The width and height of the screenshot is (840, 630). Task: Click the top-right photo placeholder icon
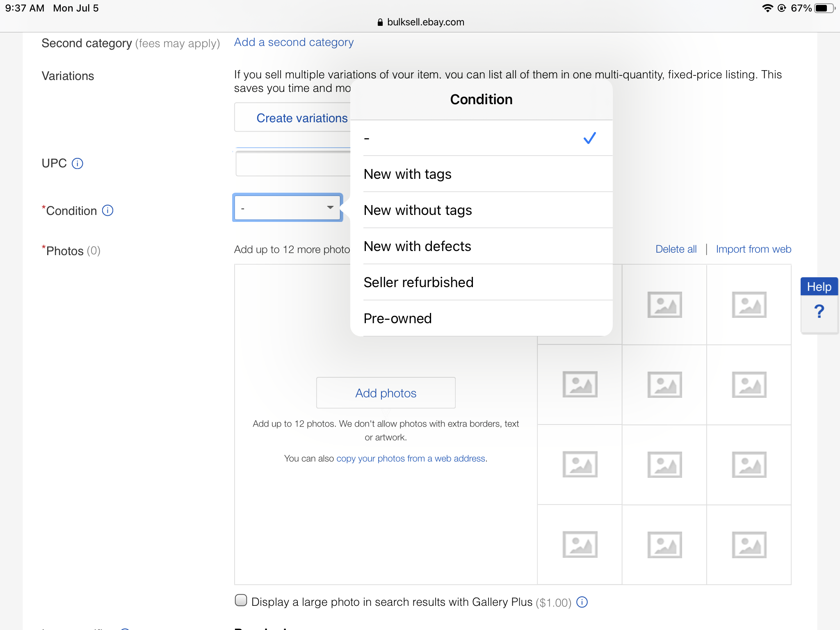click(x=749, y=305)
